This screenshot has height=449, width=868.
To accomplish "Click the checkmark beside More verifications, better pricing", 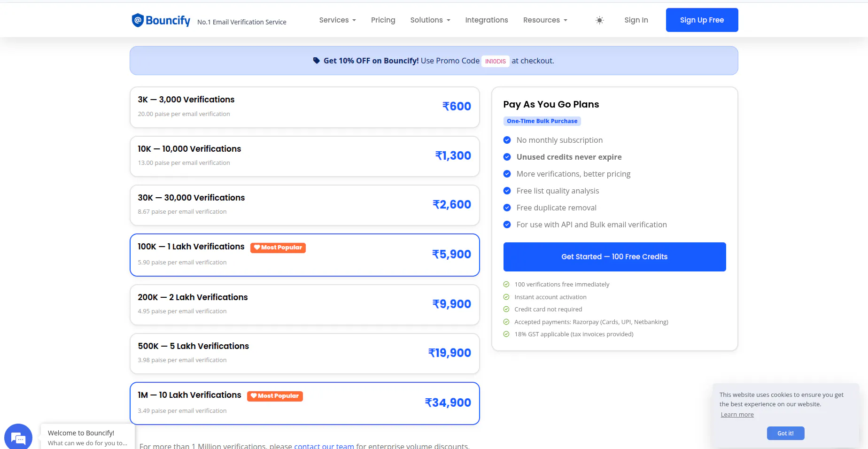I will (507, 174).
